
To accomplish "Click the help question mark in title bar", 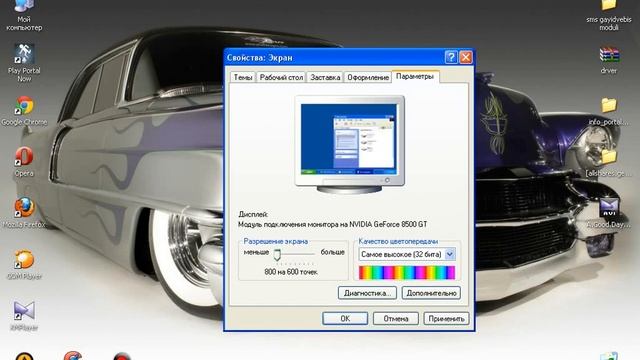I will [451, 57].
